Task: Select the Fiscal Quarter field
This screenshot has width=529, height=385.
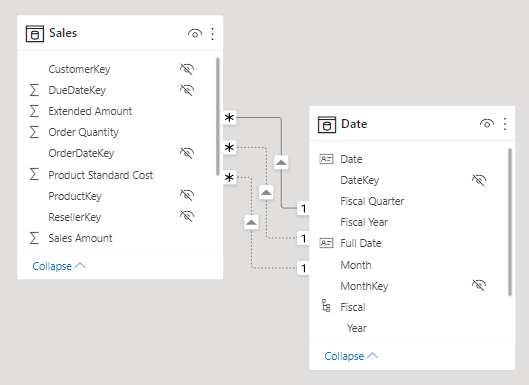Action: click(x=372, y=201)
